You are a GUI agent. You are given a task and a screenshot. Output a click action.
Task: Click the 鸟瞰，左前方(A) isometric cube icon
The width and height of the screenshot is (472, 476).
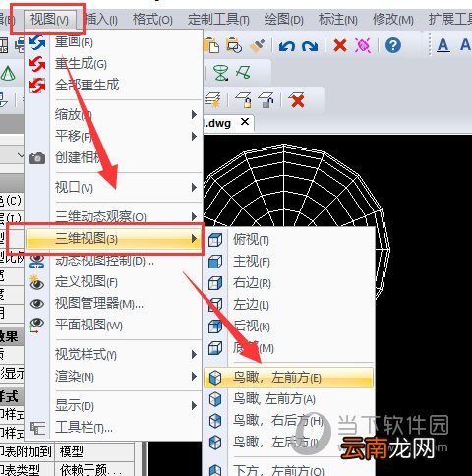(215, 399)
